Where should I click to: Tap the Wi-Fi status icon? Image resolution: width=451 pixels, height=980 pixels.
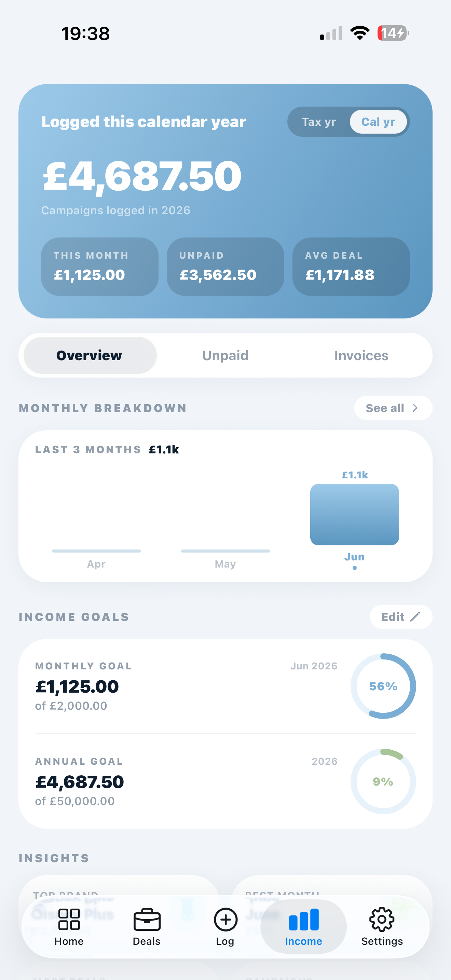click(360, 33)
